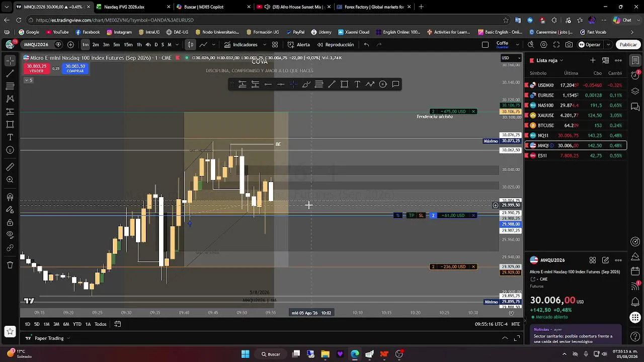This screenshot has width=644, height=362.
Task: Open chart settings hexagon gear icon
Action: pyautogui.click(x=544, y=45)
